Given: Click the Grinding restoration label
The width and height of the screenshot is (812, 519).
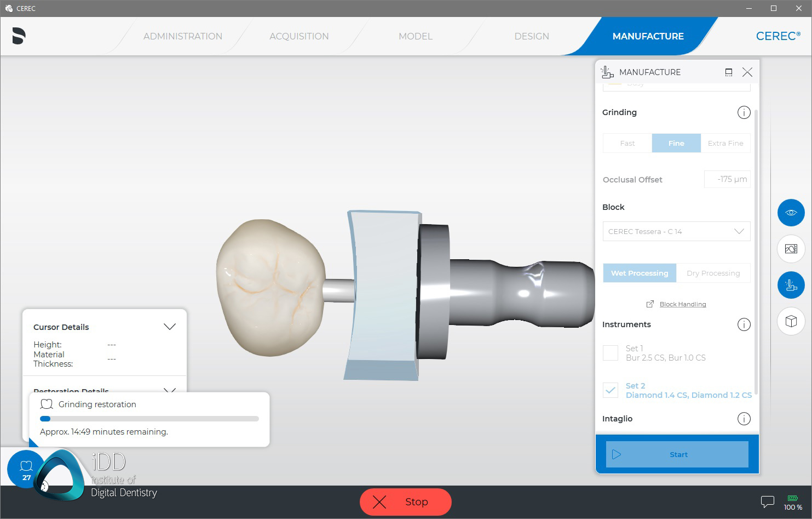Looking at the screenshot, I should coord(97,404).
